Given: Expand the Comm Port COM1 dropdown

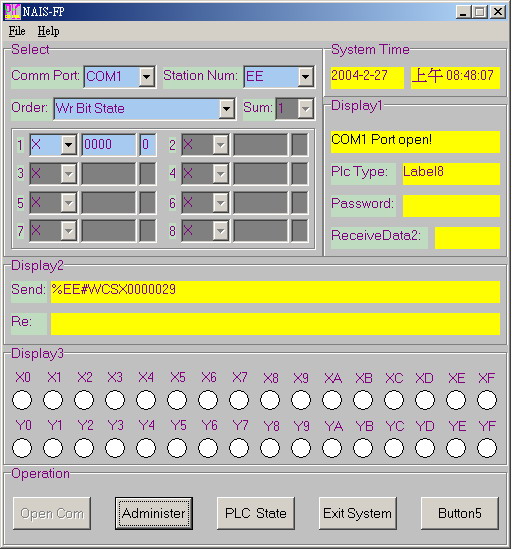Looking at the screenshot, I should click(x=147, y=76).
